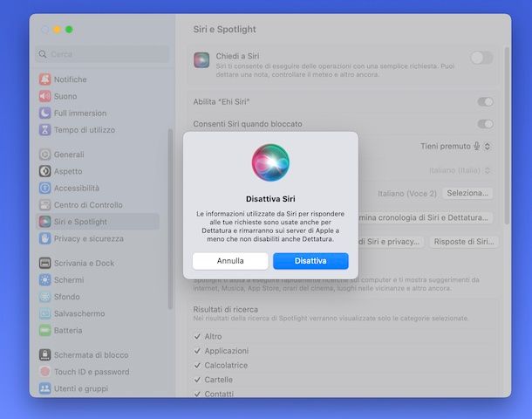Viewport: 532px width, 419px height.
Task: Click the Siri e Spotlight page title
Action: click(225, 29)
